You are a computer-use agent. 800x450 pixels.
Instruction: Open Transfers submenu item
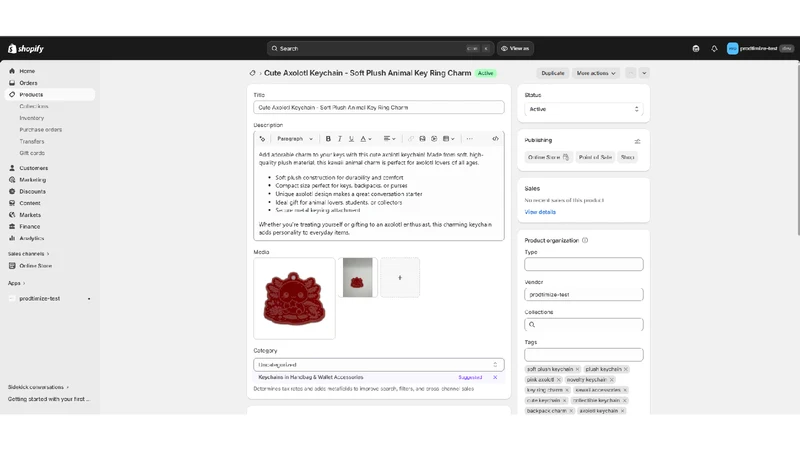tap(32, 141)
